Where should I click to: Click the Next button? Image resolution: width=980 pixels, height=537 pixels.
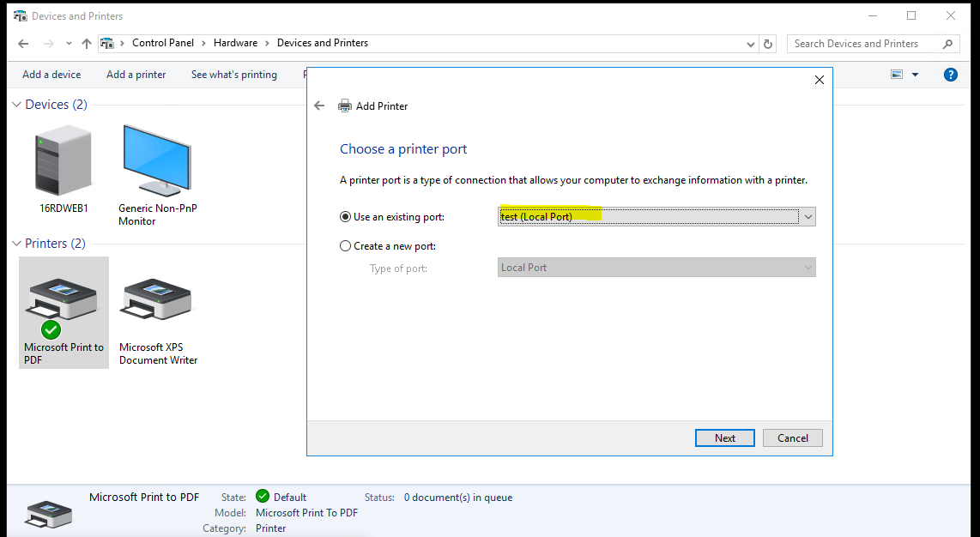(724, 437)
